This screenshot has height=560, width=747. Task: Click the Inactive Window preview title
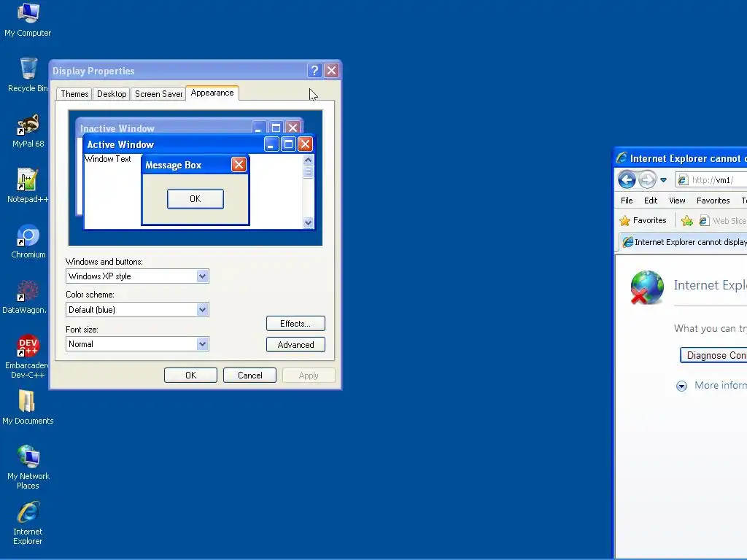coord(117,128)
